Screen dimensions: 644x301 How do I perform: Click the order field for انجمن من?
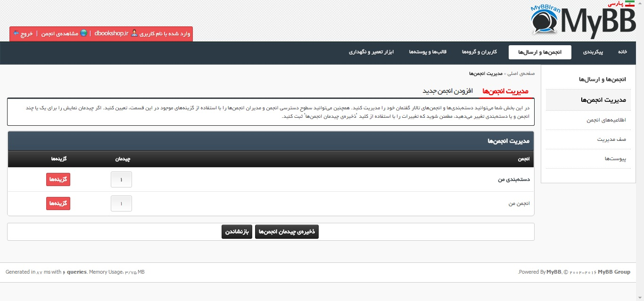(121, 203)
